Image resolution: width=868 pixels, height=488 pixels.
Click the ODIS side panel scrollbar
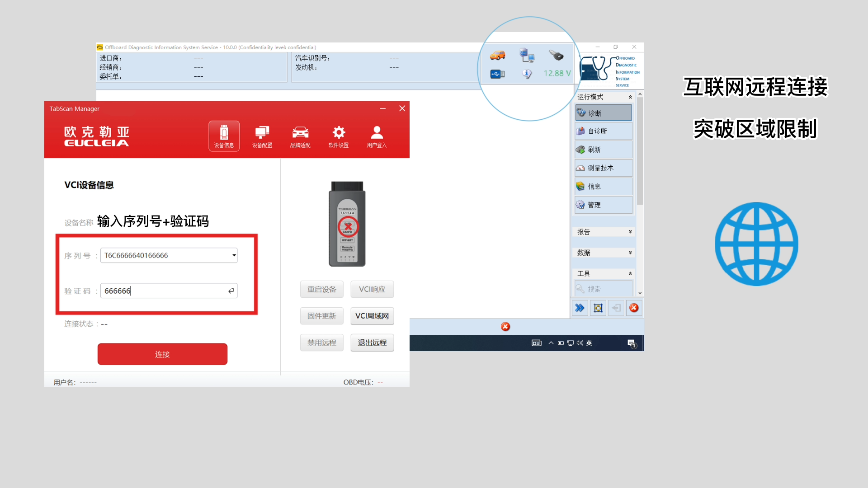pos(640,151)
